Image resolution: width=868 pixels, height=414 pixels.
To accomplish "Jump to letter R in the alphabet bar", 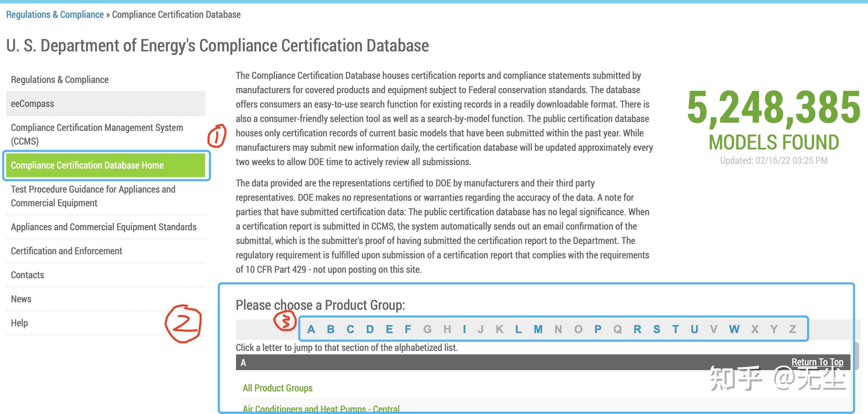I will coord(637,329).
